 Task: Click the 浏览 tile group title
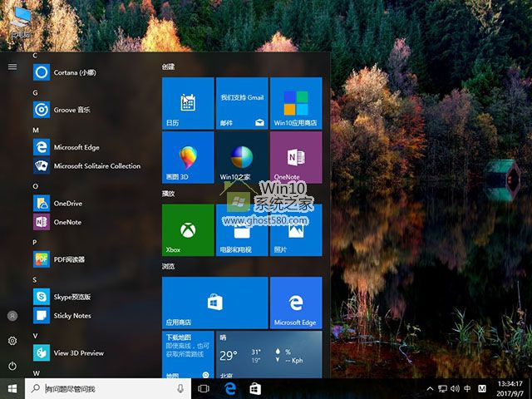click(x=168, y=266)
